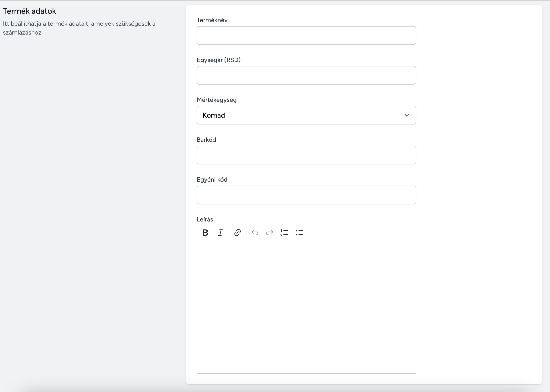Image resolution: width=550 pixels, height=392 pixels.
Task: Click the Egységár (RSD) label
Action: (x=218, y=60)
